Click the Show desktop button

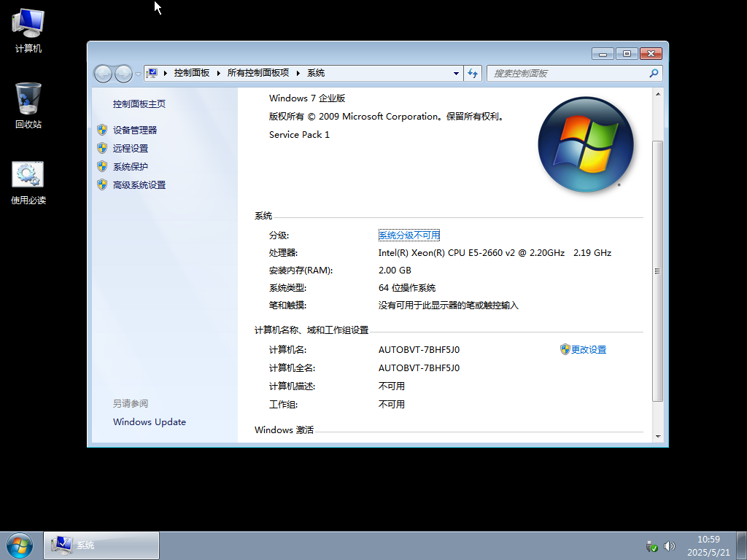pos(742,545)
